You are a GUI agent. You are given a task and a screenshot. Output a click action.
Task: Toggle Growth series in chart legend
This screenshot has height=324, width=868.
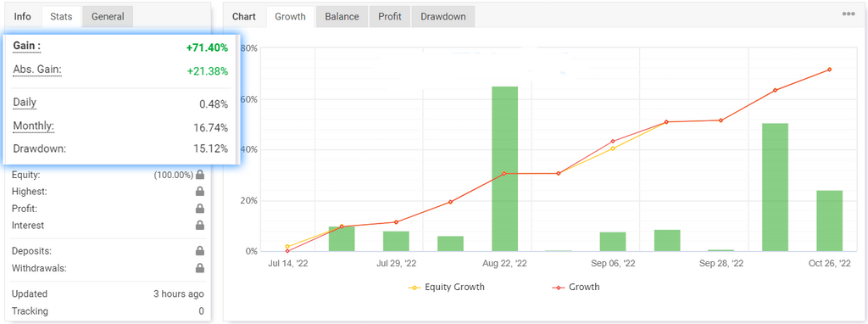pyautogui.click(x=576, y=288)
